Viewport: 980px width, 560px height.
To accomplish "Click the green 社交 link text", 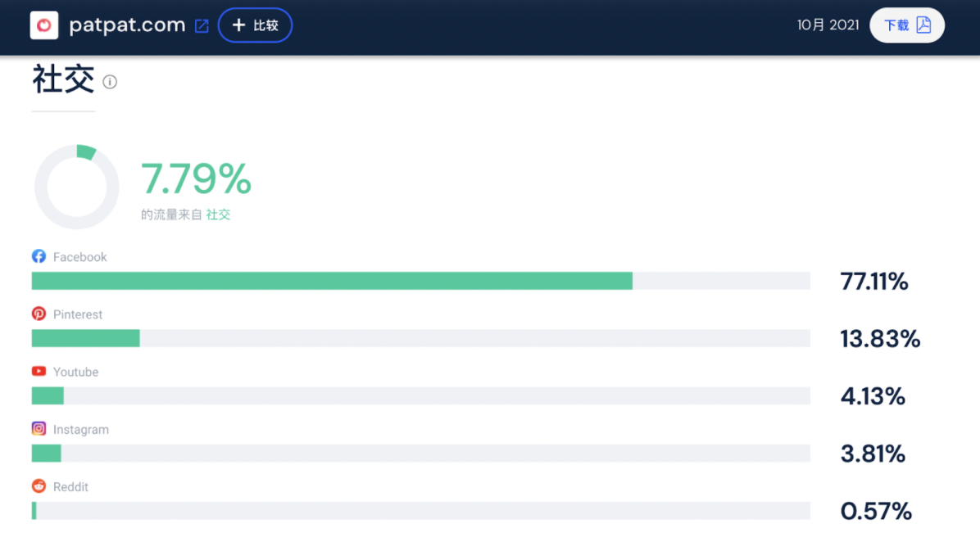I will tap(218, 215).
